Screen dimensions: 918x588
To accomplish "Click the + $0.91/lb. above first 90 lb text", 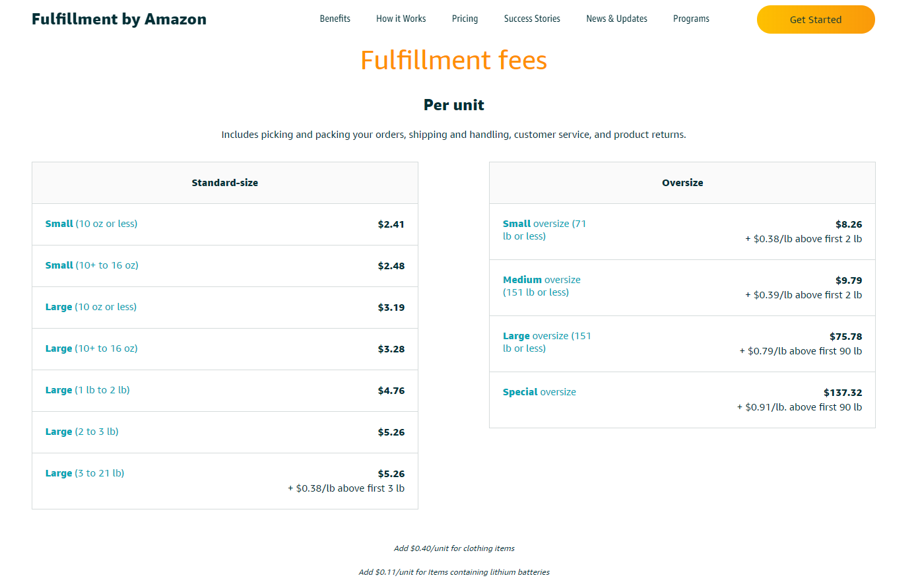I will [800, 407].
